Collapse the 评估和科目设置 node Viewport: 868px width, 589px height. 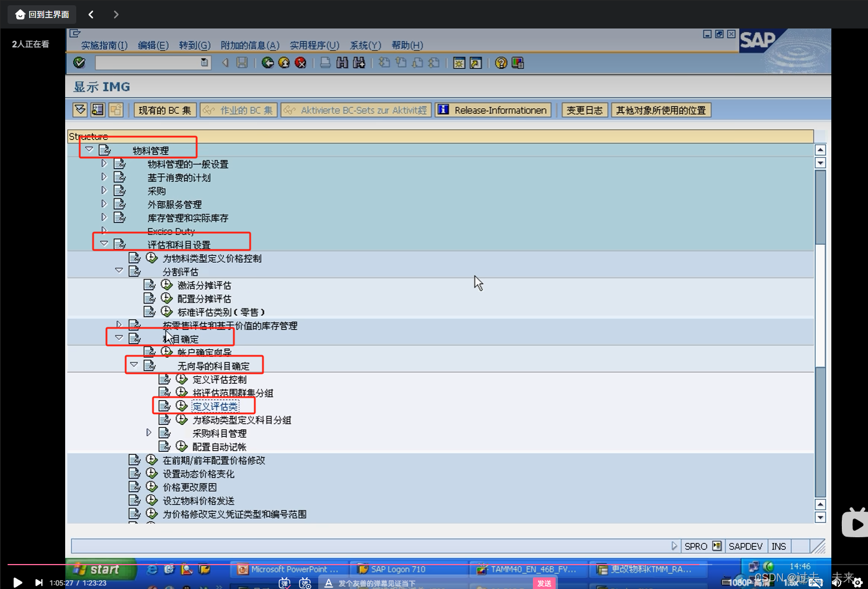coord(104,244)
